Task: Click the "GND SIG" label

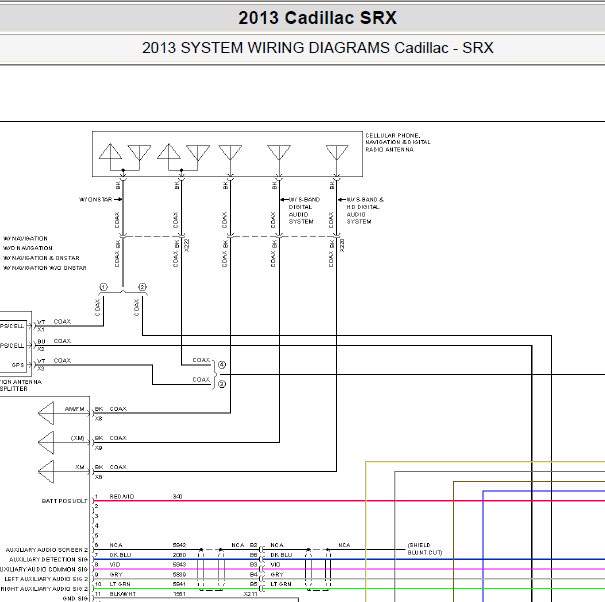Action: 75,599
